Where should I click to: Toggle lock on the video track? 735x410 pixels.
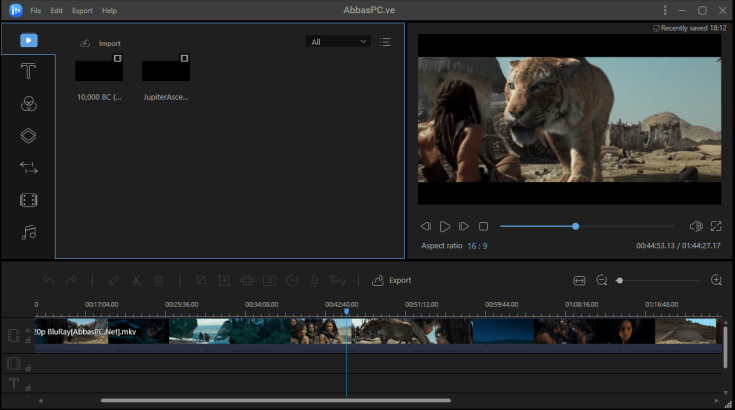pyautogui.click(x=27, y=340)
